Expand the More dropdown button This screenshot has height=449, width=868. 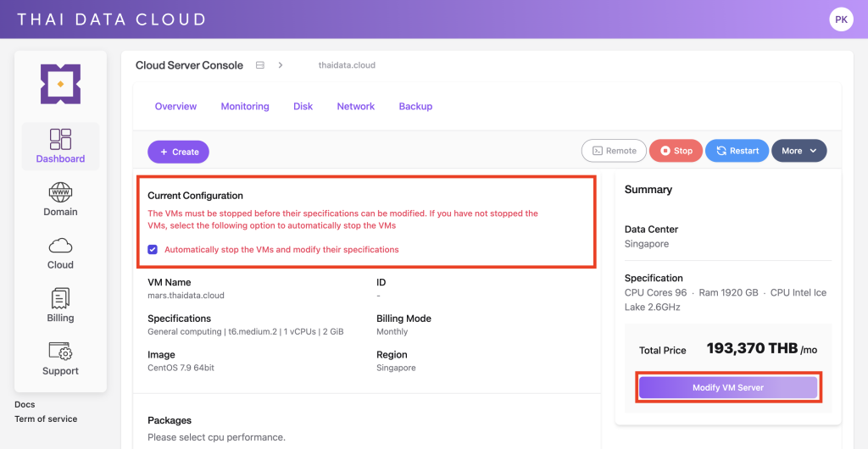pos(798,151)
